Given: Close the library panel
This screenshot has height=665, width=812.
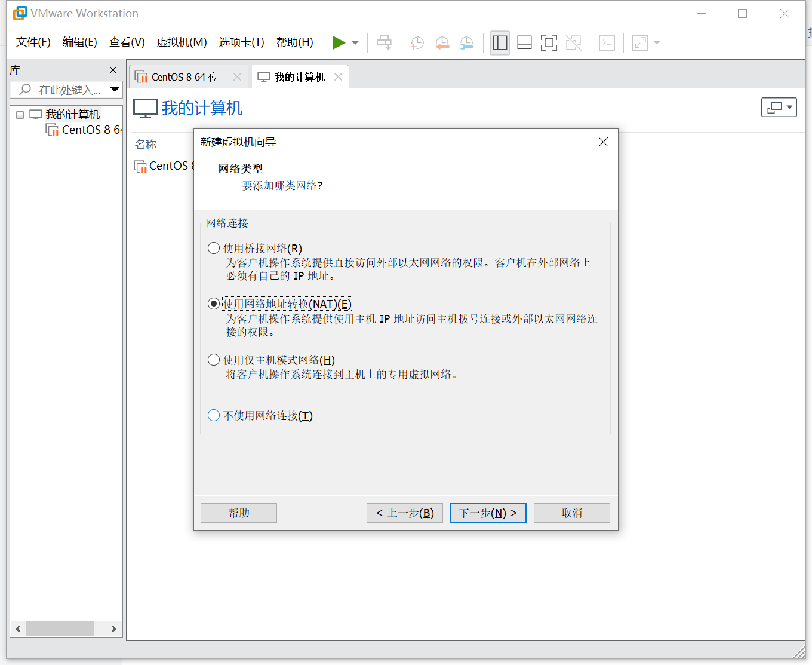Looking at the screenshot, I should coord(113,70).
